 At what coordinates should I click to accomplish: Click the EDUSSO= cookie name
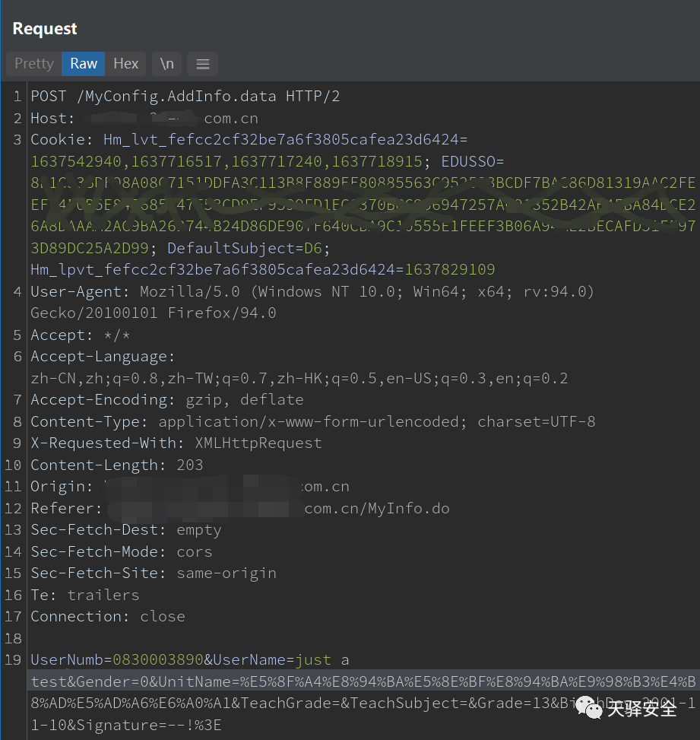click(x=472, y=161)
